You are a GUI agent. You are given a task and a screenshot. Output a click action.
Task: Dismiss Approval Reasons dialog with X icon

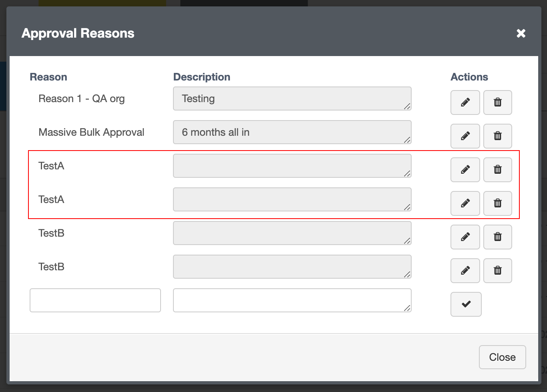[x=521, y=33]
